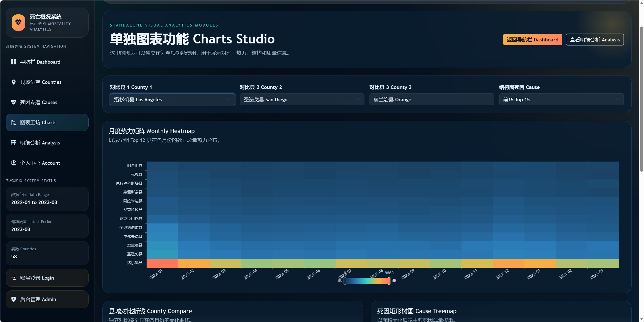Click the Admin shield icon
Viewport: 644px width, 322px height.
point(14,299)
